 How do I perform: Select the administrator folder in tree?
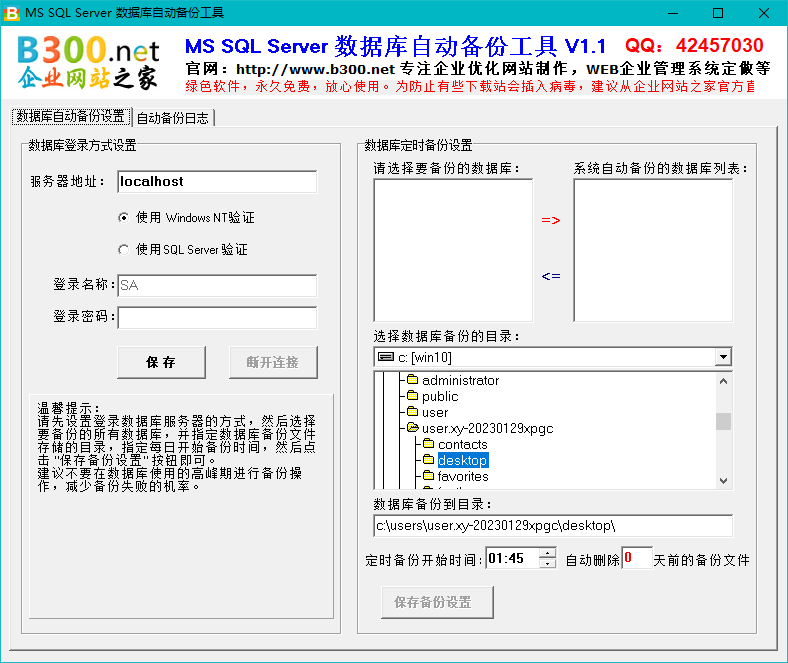pos(460,380)
